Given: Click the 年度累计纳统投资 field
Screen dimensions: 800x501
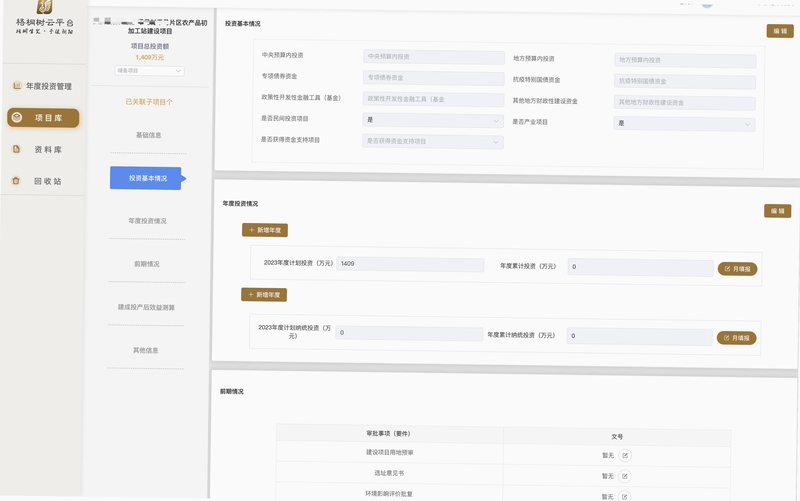Looking at the screenshot, I should tap(639, 336).
